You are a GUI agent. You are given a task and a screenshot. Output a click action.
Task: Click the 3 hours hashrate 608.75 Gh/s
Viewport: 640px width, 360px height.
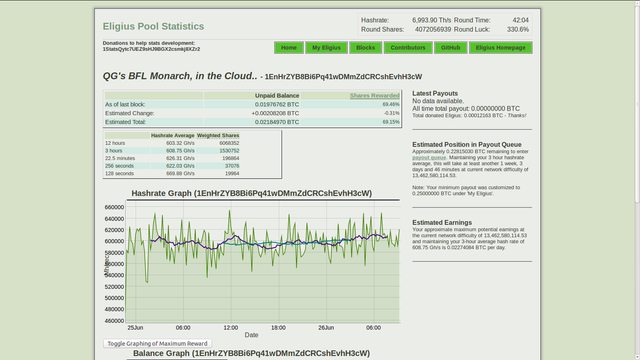coord(180,151)
